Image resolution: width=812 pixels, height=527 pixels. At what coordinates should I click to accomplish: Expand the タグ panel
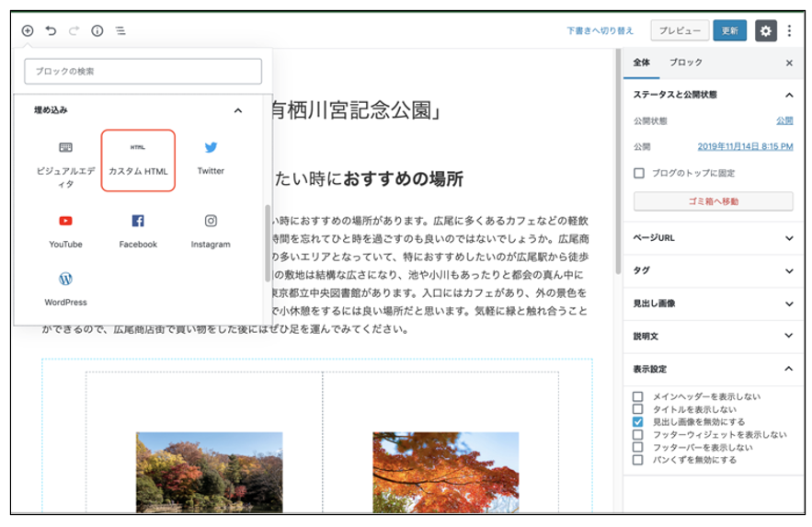tap(713, 270)
